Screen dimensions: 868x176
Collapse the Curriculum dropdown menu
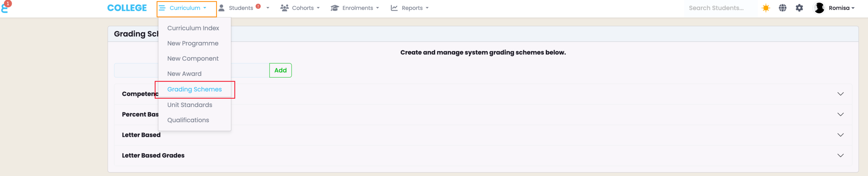click(185, 8)
